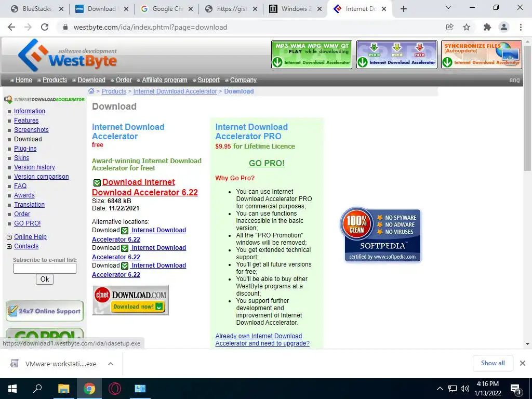532x399 pixels.
Task: Open the Order item in top menu
Action: coord(124,79)
